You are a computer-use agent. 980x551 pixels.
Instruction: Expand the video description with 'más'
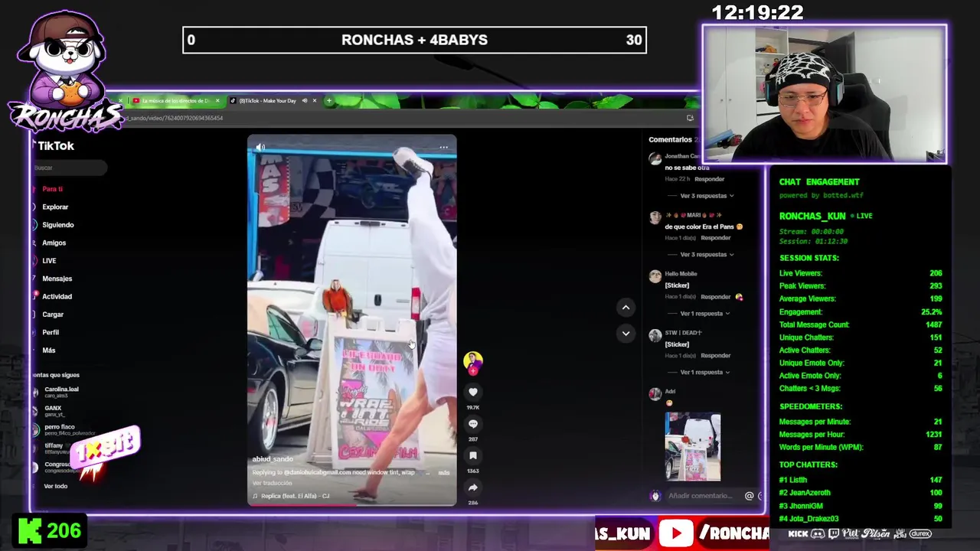[x=444, y=473]
